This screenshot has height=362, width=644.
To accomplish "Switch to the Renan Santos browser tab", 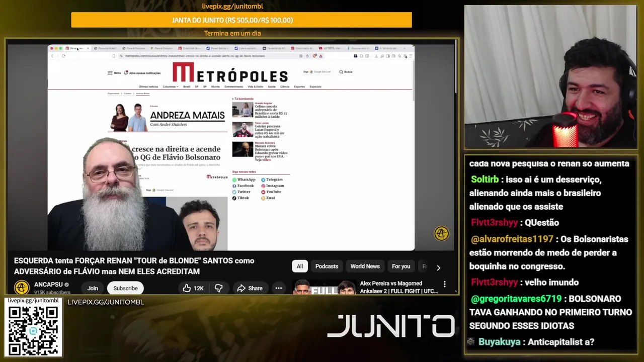I will (x=219, y=48).
